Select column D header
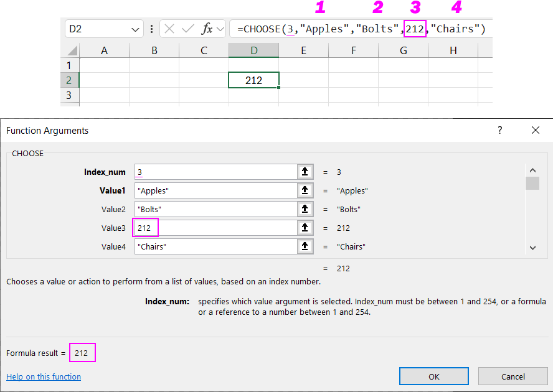This screenshot has height=392, width=553. [x=253, y=51]
